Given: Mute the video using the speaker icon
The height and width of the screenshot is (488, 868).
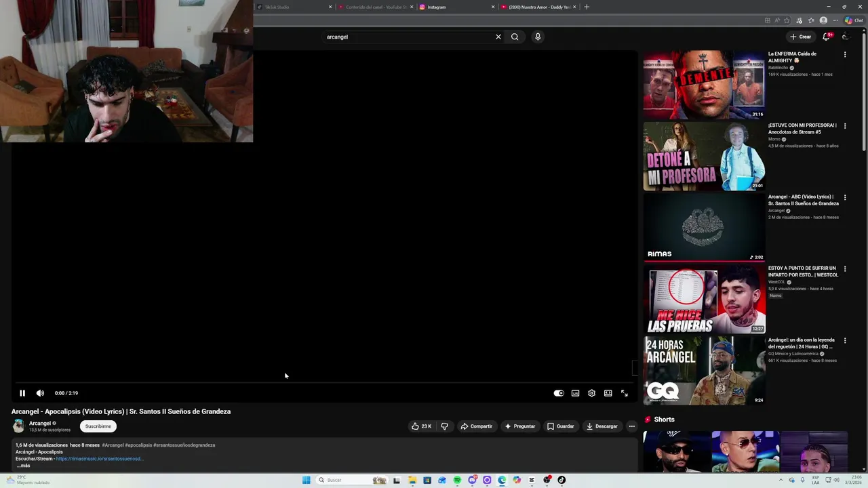Looking at the screenshot, I should 40,393.
